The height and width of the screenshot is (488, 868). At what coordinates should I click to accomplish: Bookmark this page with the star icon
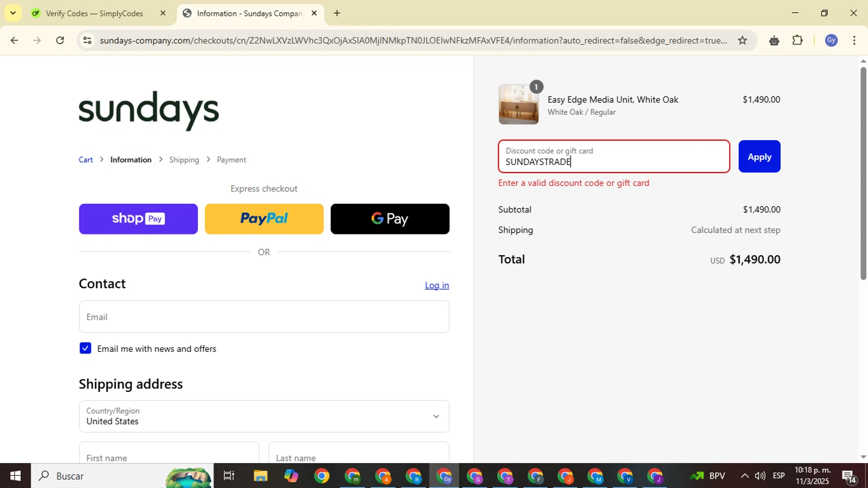click(x=742, y=41)
